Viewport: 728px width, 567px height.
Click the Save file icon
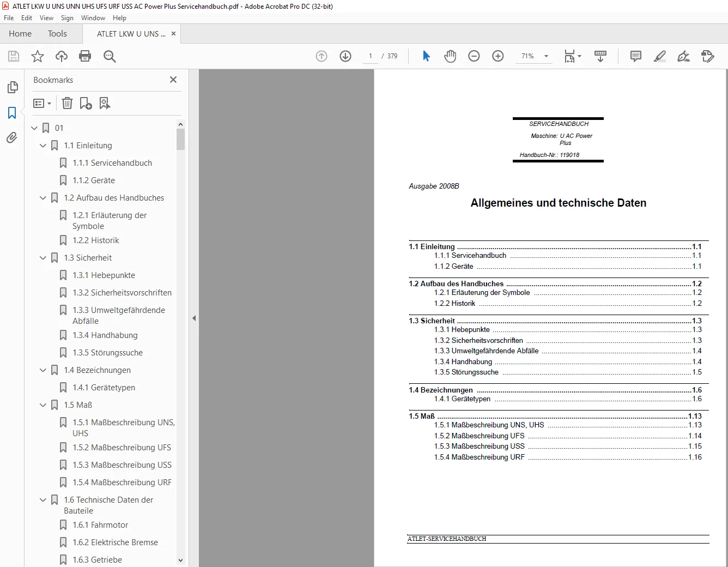tap(14, 56)
